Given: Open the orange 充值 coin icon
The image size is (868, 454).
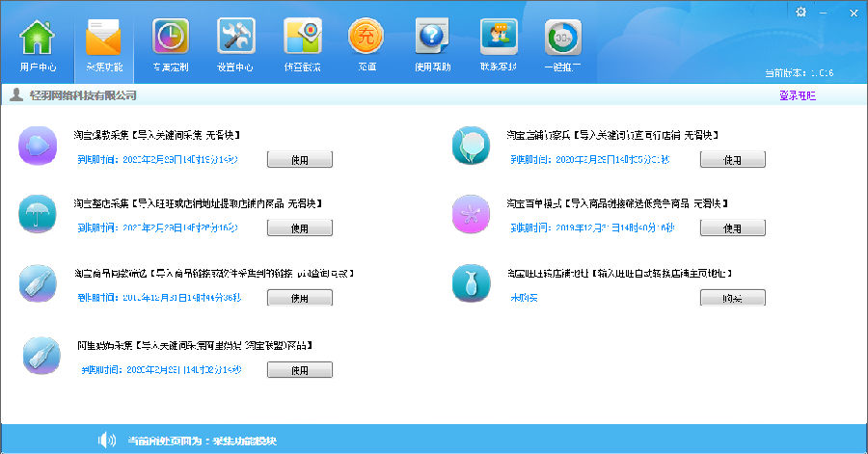Looking at the screenshot, I should 366,37.
